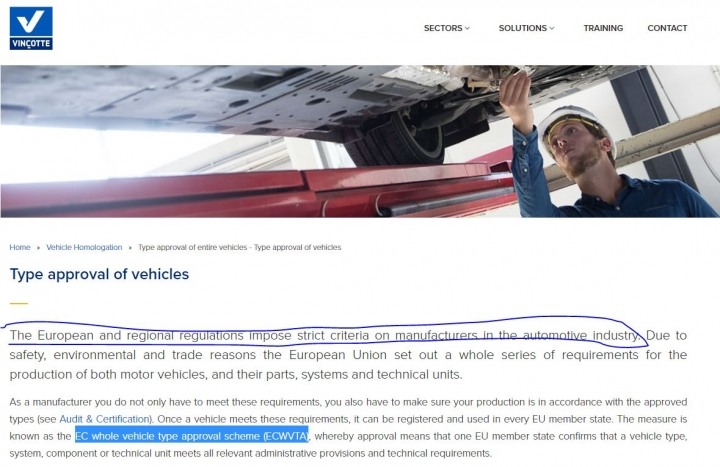Go to the TRAINING page
The width and height of the screenshot is (720, 467).
[x=603, y=28]
